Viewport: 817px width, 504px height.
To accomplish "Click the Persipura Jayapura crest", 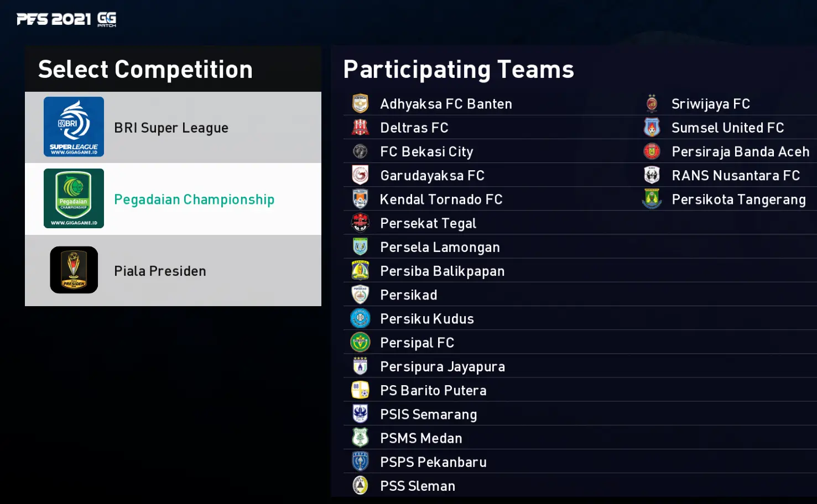I will [360, 366].
